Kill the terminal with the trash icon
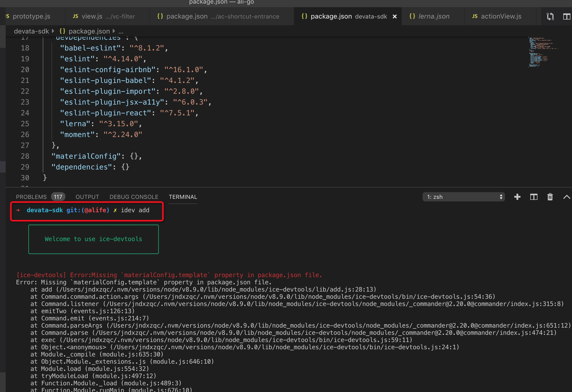Viewport: 572px width, 392px height. tap(550, 197)
